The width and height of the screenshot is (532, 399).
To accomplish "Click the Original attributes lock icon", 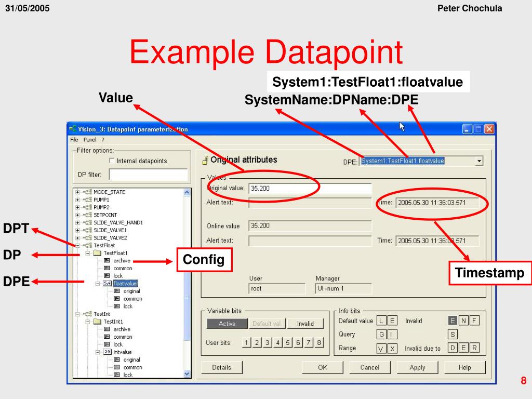I will tap(205, 160).
